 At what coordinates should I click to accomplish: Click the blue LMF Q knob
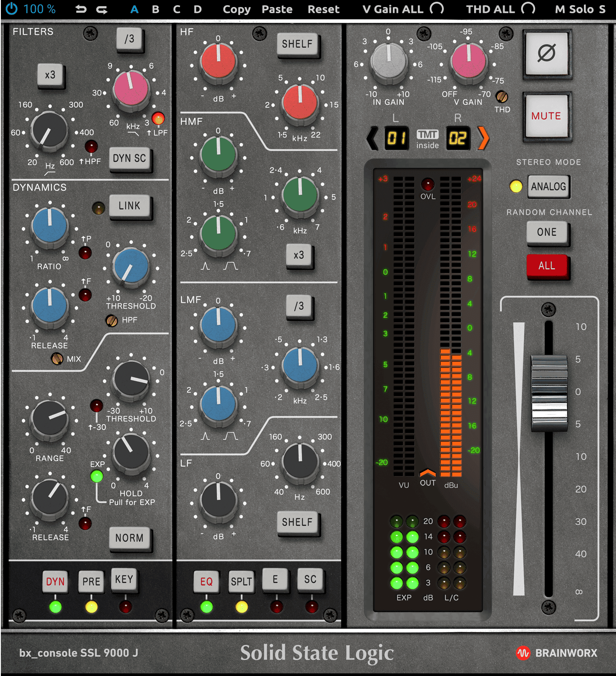[218, 404]
